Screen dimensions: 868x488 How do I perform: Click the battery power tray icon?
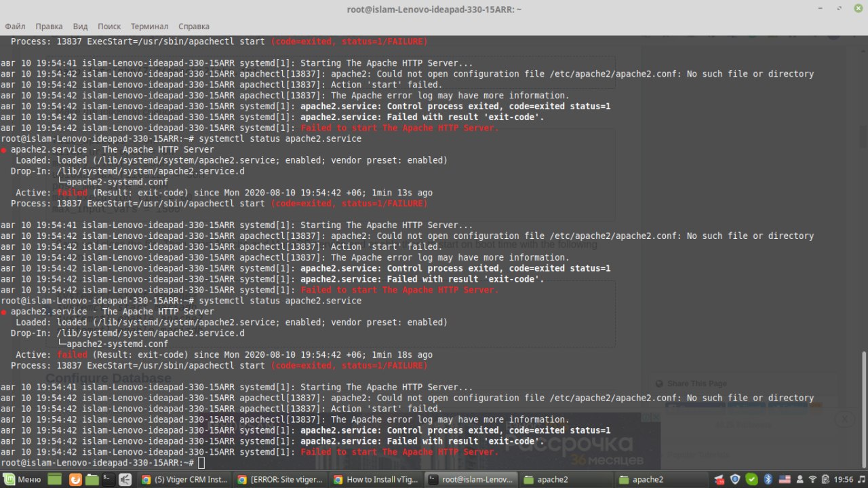825,480
